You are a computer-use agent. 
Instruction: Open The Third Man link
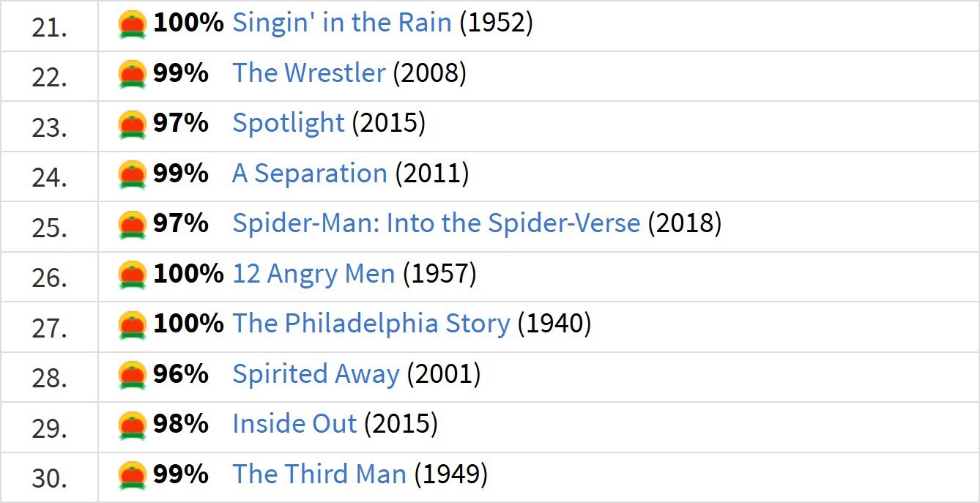[x=319, y=474]
